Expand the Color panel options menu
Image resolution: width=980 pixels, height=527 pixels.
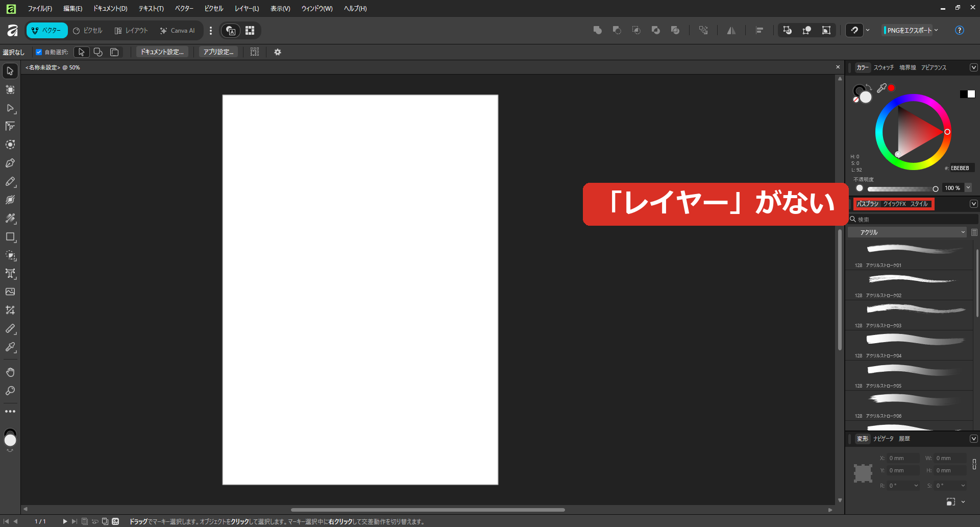974,67
